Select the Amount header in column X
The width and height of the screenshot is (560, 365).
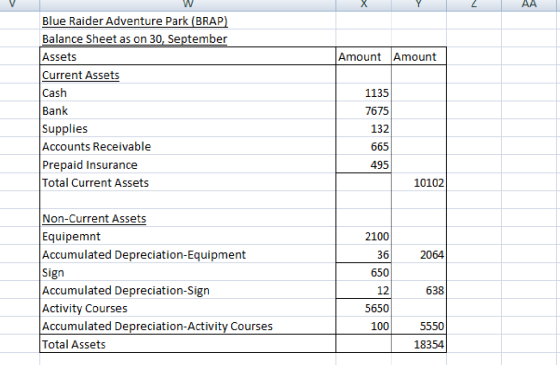click(x=364, y=56)
